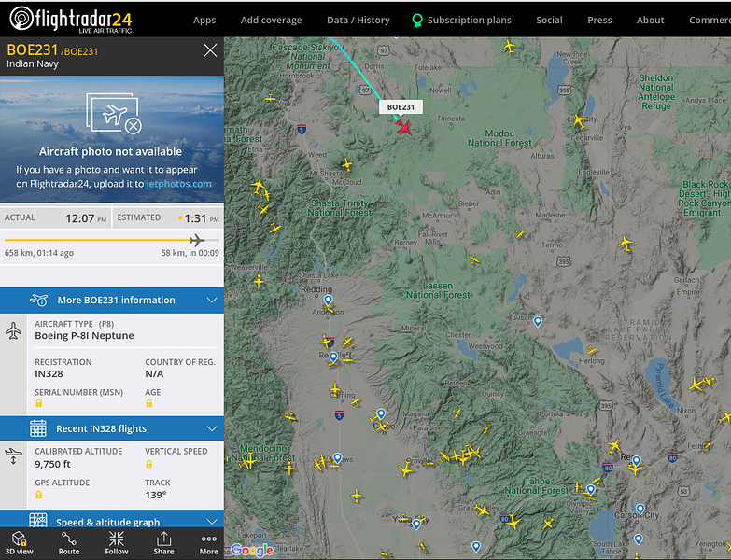Click the aircraft near Termo
The image size is (731, 560).
pyautogui.click(x=520, y=233)
